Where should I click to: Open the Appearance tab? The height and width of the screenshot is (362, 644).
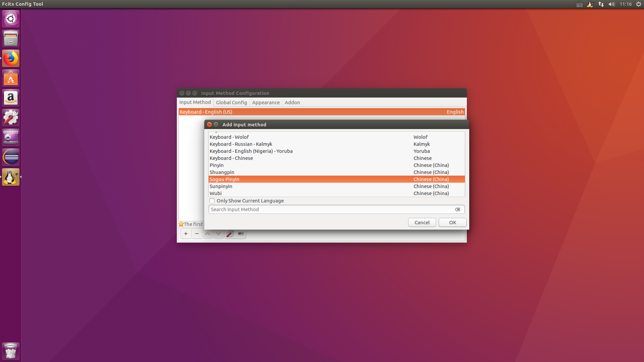[266, 102]
